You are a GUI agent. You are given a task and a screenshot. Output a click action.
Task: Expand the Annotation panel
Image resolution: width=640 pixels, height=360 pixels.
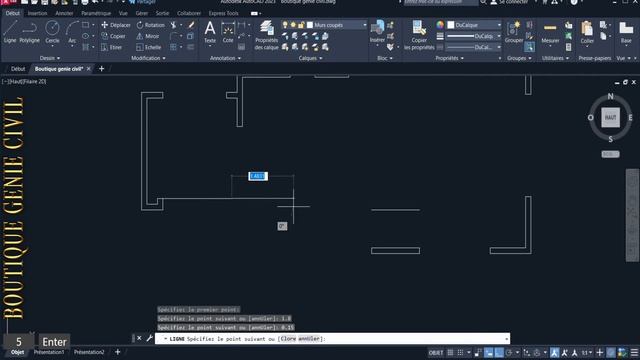pos(225,58)
